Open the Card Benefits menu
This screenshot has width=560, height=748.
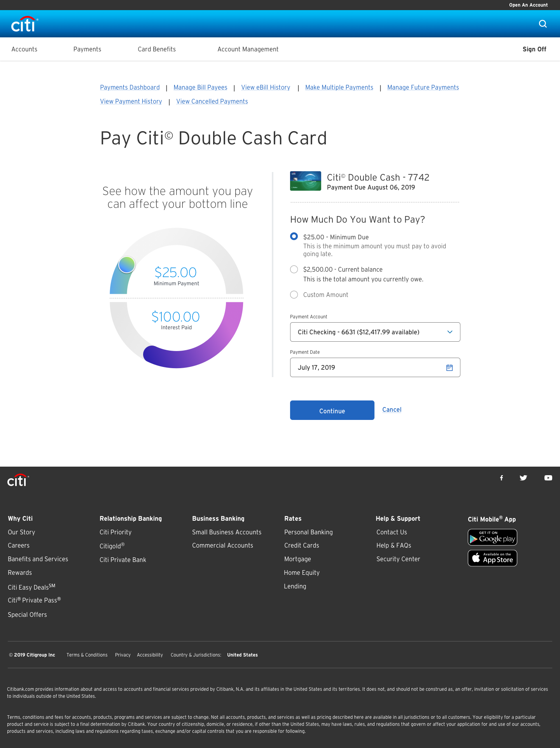[x=157, y=49]
